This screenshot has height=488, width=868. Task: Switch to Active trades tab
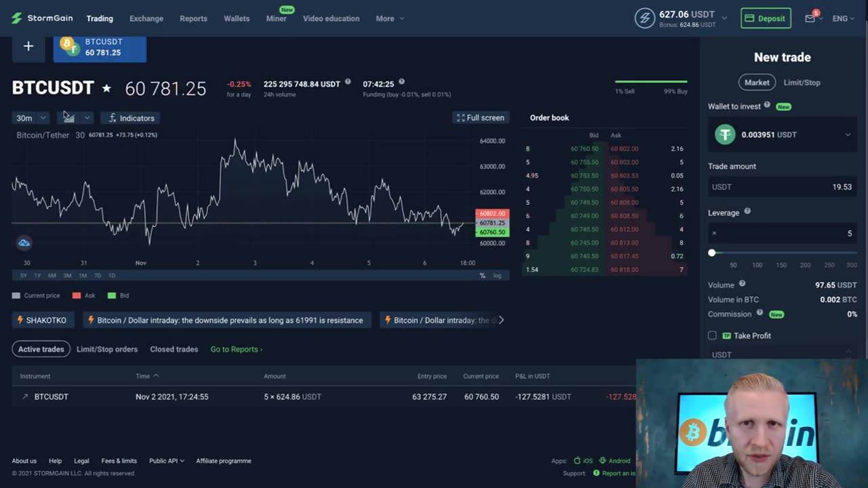(41, 349)
